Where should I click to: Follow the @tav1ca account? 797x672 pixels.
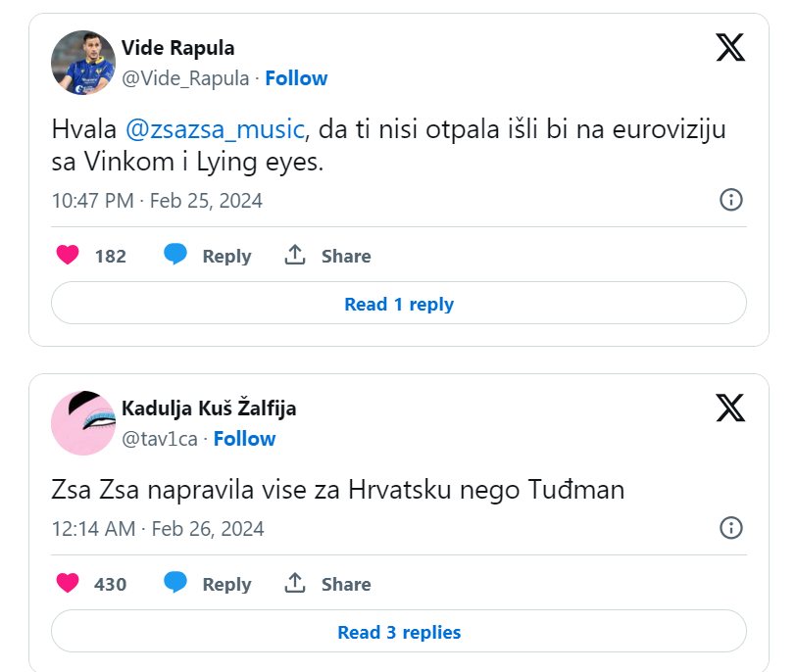(244, 439)
